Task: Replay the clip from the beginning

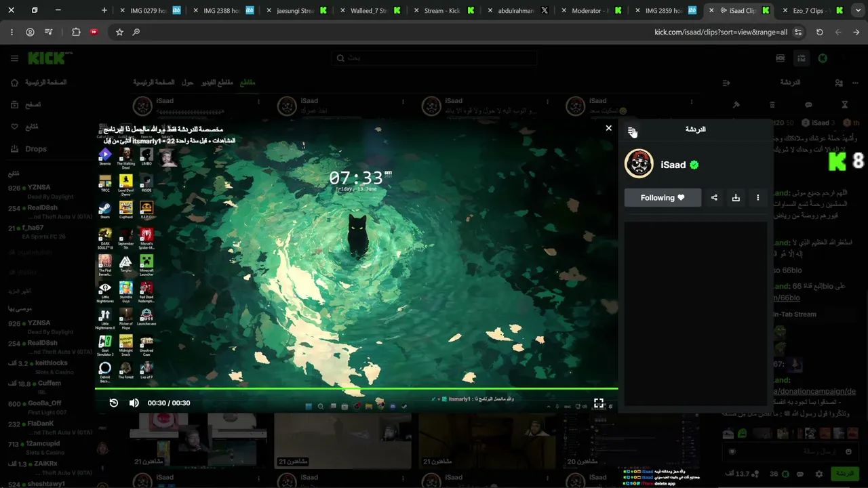Action: [114, 403]
